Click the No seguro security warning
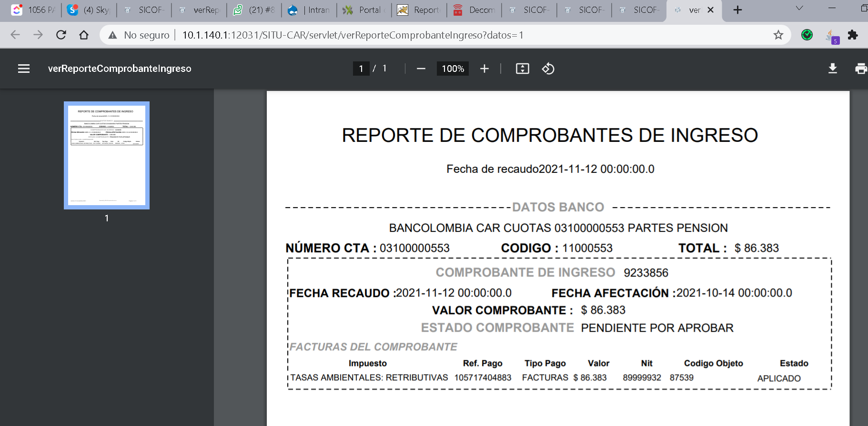 [x=139, y=35]
